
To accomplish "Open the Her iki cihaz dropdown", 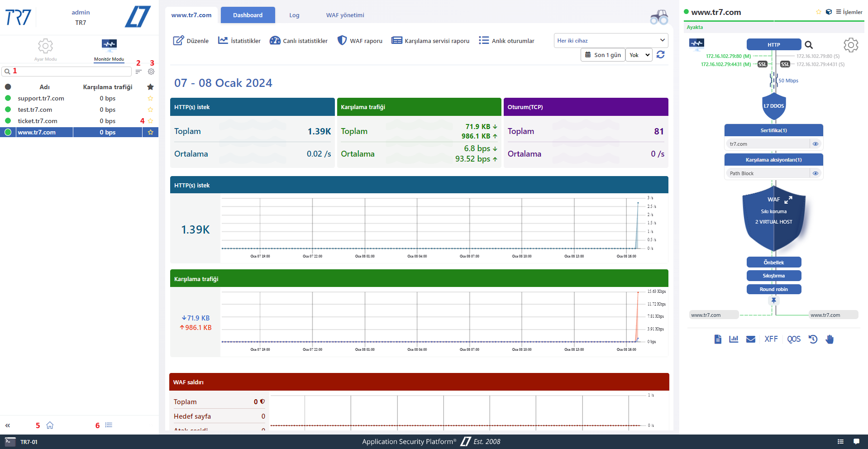I will click(x=611, y=41).
